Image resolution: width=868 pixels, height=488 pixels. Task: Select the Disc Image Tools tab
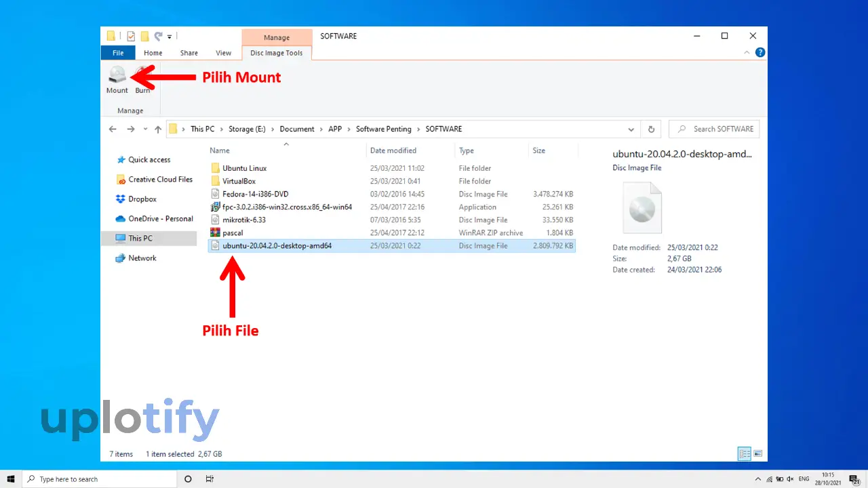tap(277, 53)
